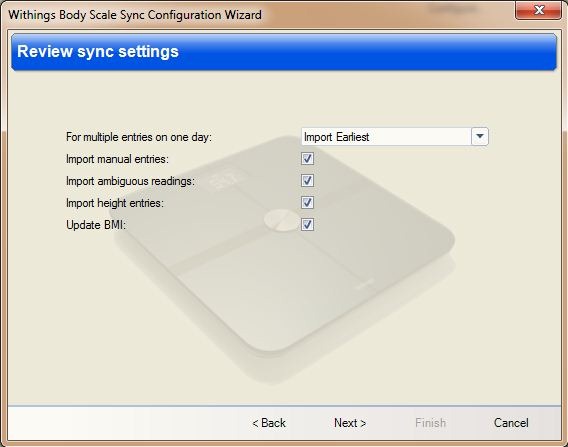Open the multiple entries dropdown arrow

pyautogui.click(x=480, y=137)
